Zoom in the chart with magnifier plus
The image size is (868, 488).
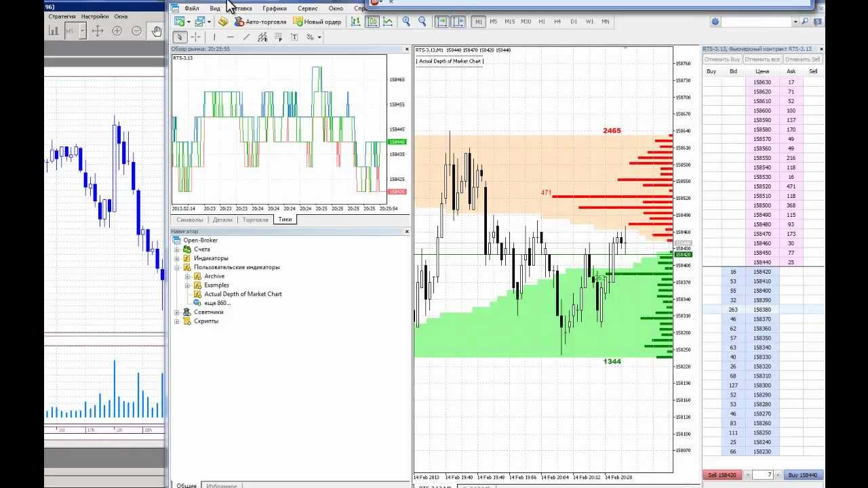(x=406, y=22)
